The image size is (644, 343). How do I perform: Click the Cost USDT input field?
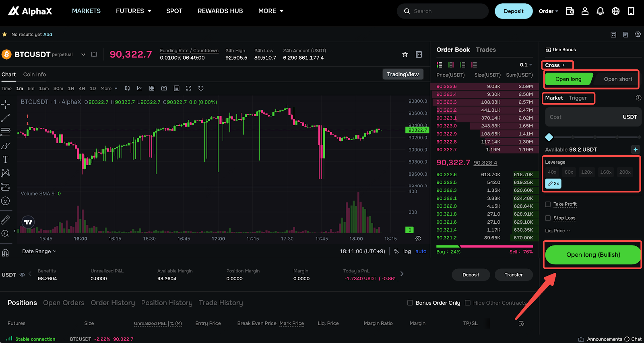pyautogui.click(x=593, y=117)
